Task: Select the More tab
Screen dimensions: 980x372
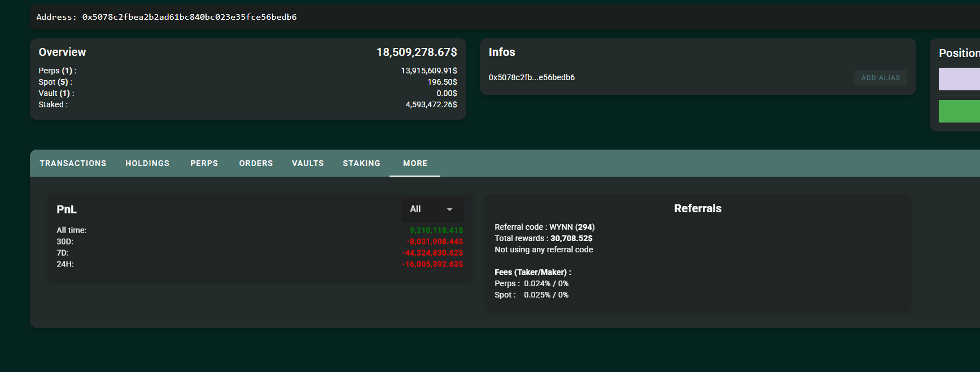Action: pyautogui.click(x=415, y=163)
